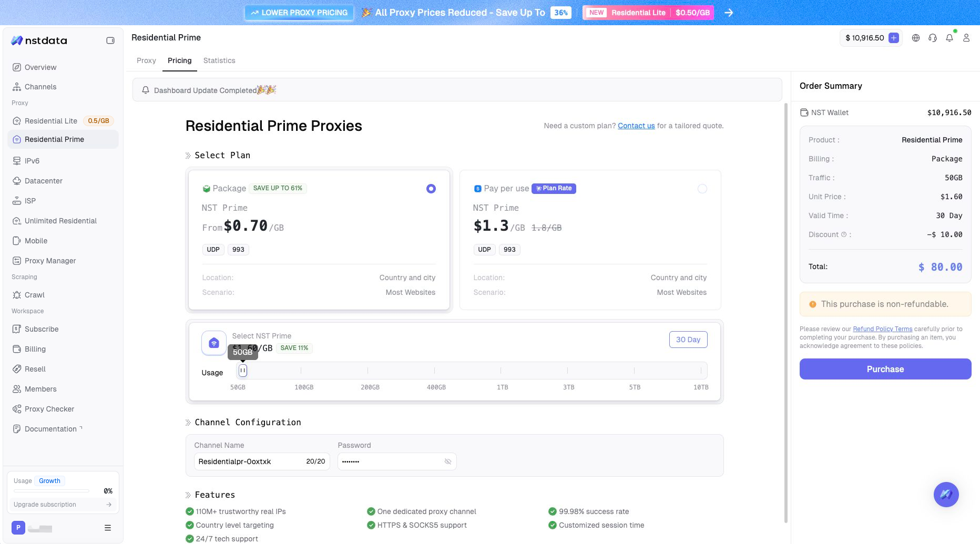Open user account icon

(x=966, y=38)
